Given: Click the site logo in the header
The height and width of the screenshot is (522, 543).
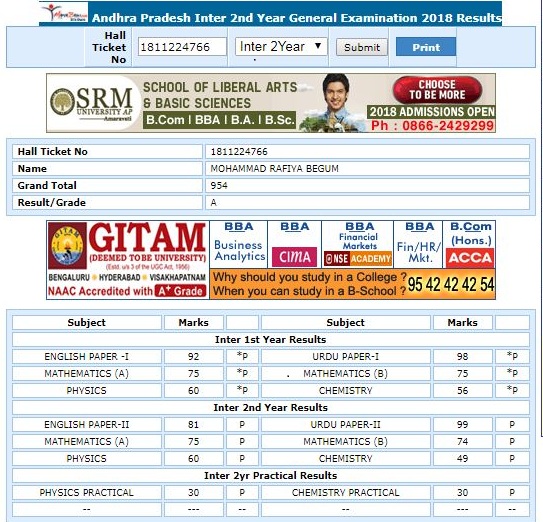Looking at the screenshot, I should (x=64, y=12).
